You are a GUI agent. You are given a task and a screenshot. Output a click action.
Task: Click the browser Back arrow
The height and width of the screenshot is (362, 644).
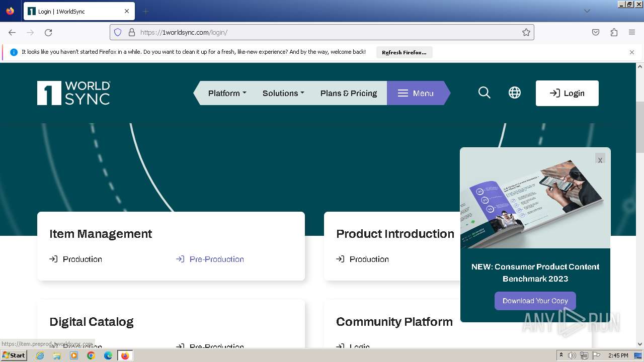point(12,32)
